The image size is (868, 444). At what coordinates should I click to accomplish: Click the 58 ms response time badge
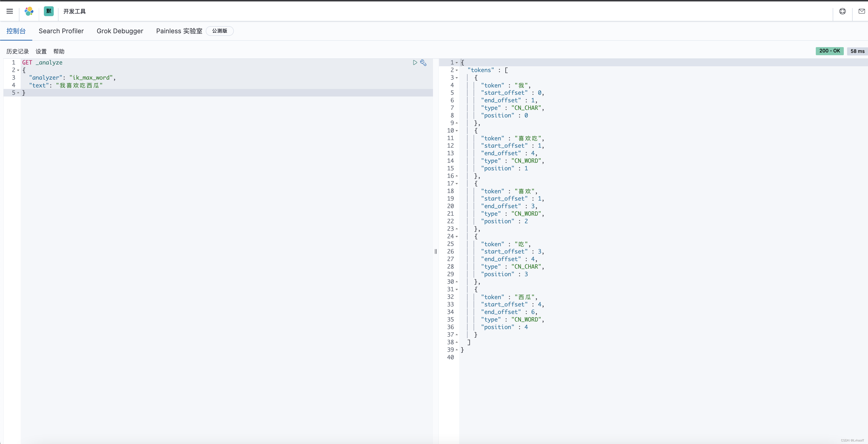point(857,51)
